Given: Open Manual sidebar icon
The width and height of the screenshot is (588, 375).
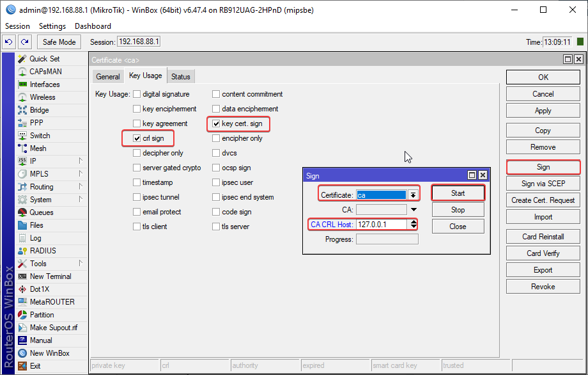Looking at the screenshot, I should click(22, 340).
